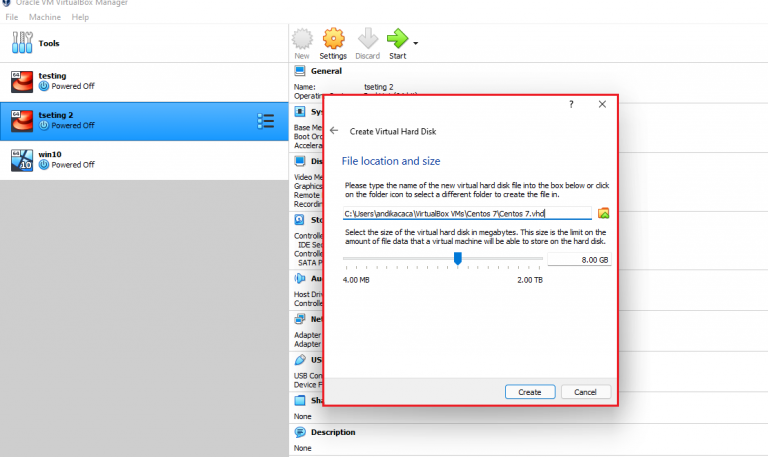
Task: Select the win10 virtual machine
Action: click(144, 160)
